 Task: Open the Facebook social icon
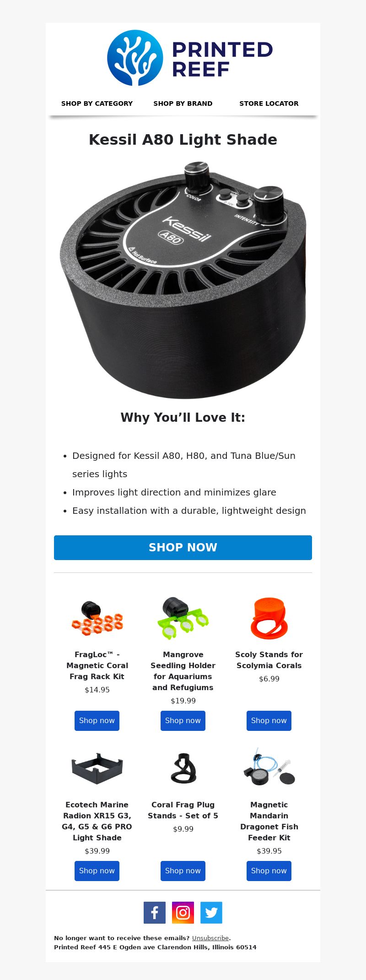click(x=155, y=913)
